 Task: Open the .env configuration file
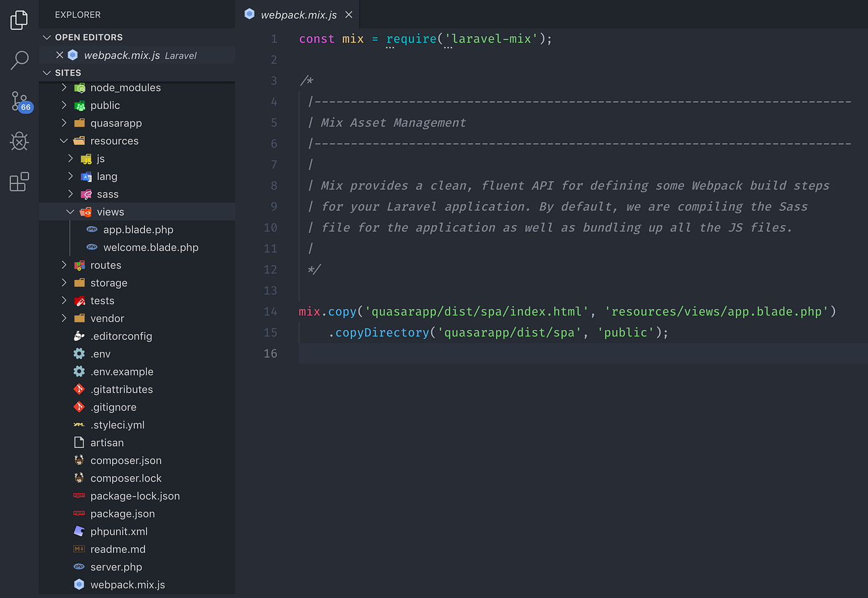(102, 353)
